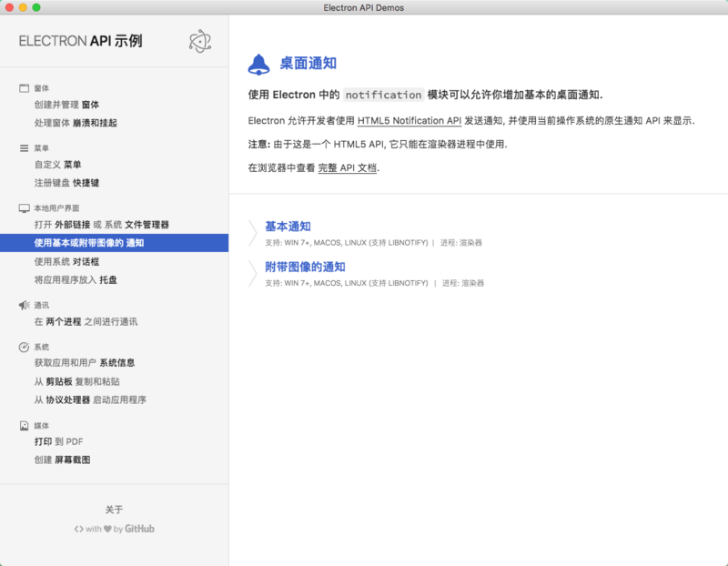The image size is (728, 566).
Task: Select 自定义 菜单 in sidebar
Action: pos(57,165)
